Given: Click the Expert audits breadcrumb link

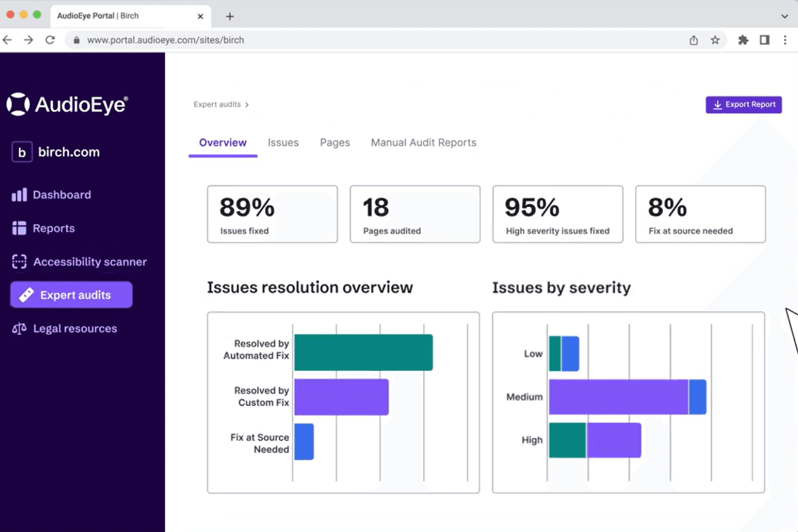Looking at the screenshot, I should 217,105.
